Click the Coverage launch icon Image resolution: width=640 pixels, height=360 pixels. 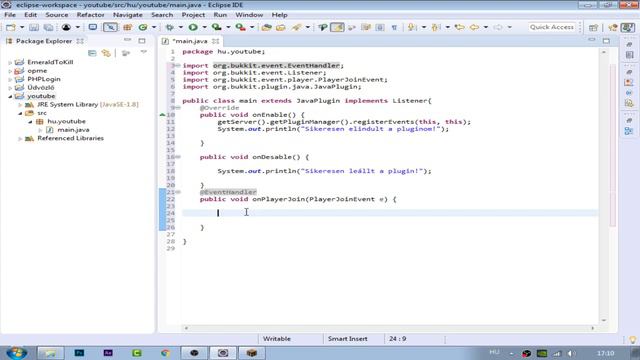(217, 27)
